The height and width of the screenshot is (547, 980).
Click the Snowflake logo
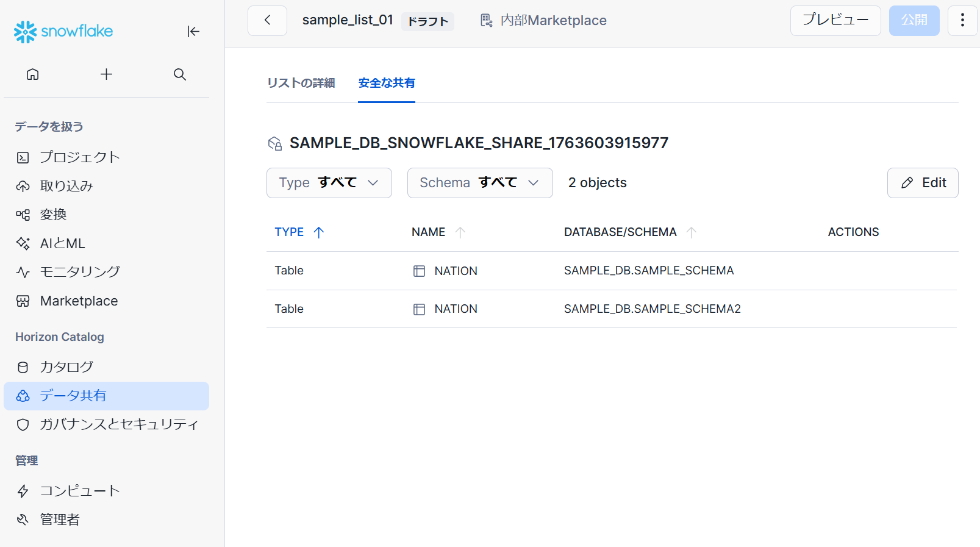[63, 32]
